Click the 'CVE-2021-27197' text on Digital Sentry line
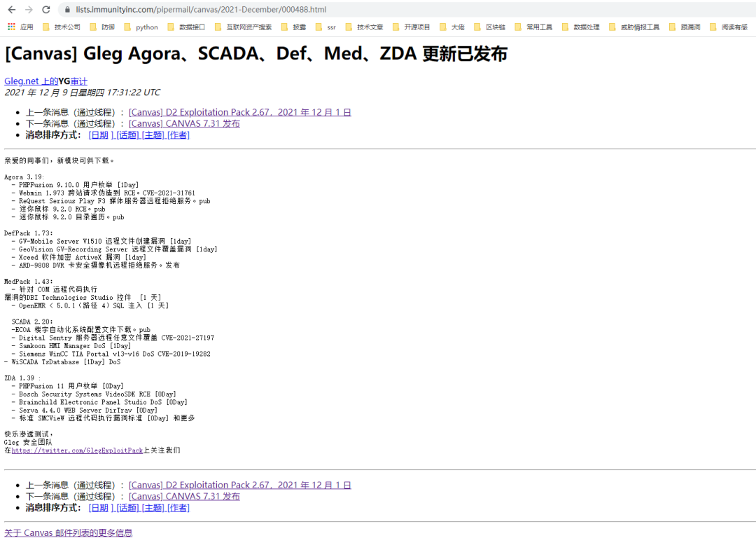The height and width of the screenshot is (538, 756). (x=188, y=338)
